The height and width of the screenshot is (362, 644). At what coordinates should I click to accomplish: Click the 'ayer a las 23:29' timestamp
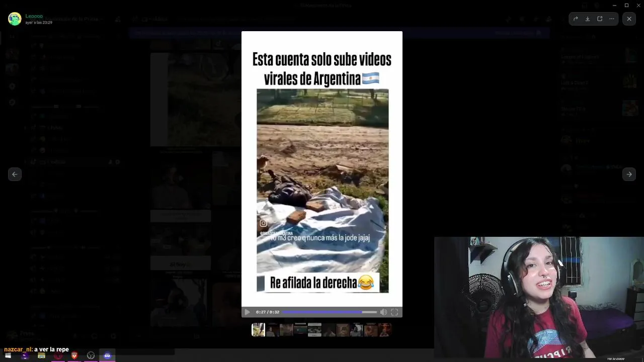click(x=39, y=23)
